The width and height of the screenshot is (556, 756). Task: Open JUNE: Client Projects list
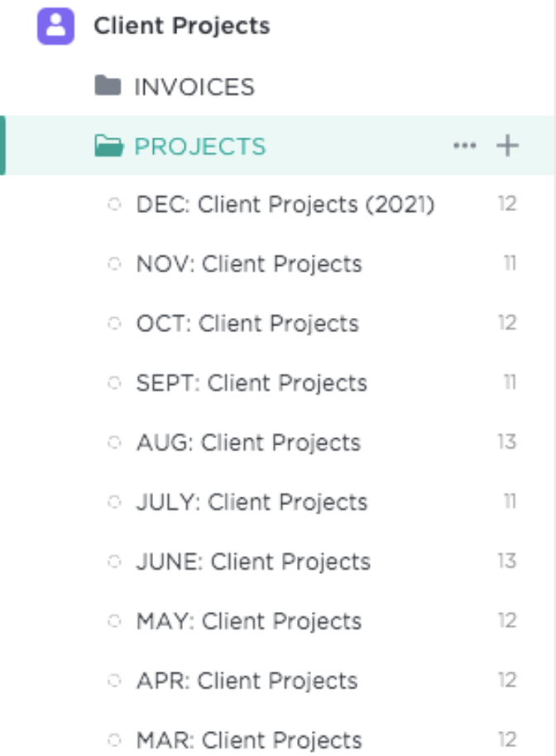[x=253, y=562]
